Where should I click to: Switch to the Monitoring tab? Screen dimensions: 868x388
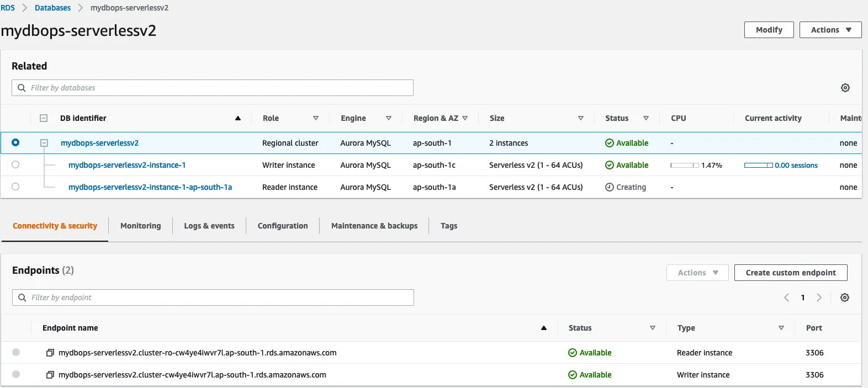[x=141, y=226]
